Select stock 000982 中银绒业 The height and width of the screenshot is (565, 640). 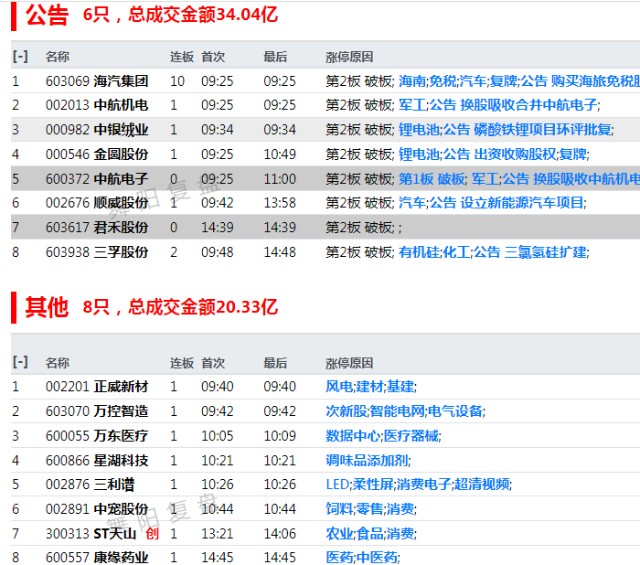97,129
